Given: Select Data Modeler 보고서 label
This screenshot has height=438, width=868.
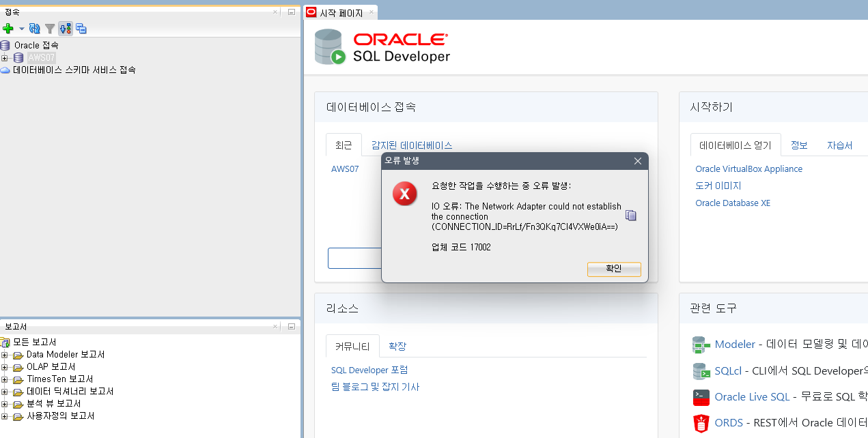Looking at the screenshot, I should [66, 355].
